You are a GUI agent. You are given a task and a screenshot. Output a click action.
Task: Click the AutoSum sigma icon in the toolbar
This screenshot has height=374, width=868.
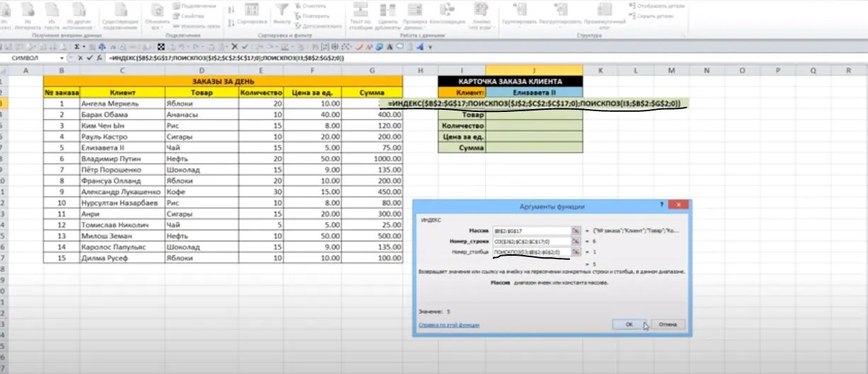point(76,47)
